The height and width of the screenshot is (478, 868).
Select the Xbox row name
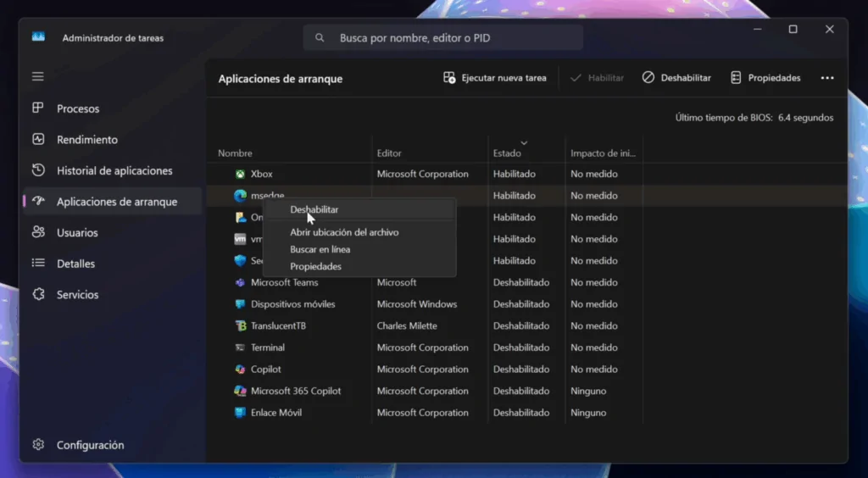[262, 174]
